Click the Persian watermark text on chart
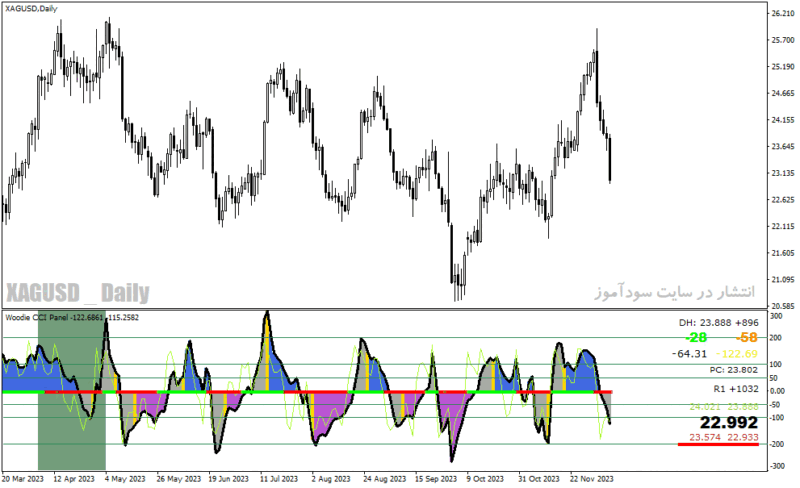This screenshot has width=800, height=488. coord(674,292)
